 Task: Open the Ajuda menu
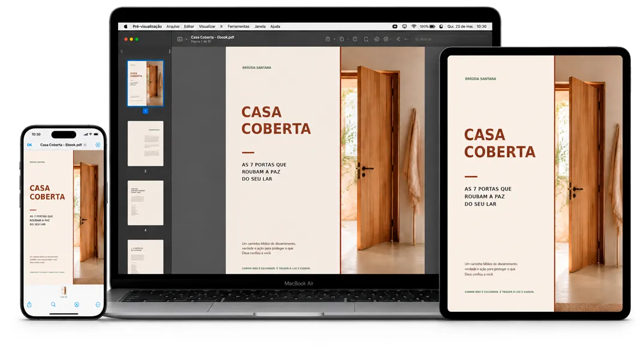coord(275,26)
